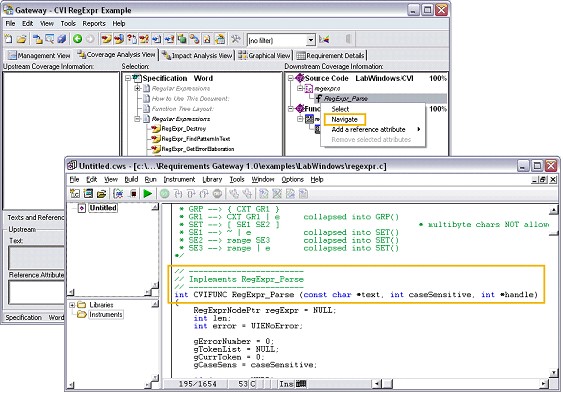Click the Specification tab at Gateway bottom
The image size is (563, 394).
[x=24, y=317]
